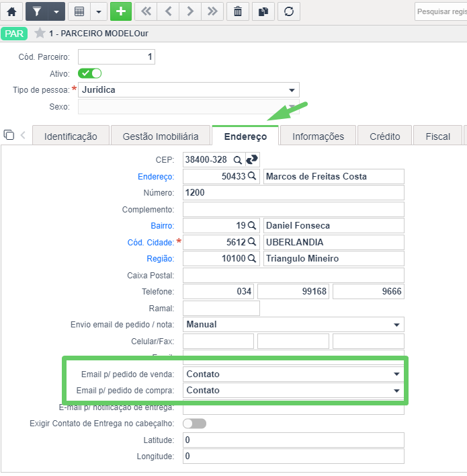Mark partner as favorite with star
This screenshot has height=476, width=467.
pyautogui.click(x=40, y=33)
